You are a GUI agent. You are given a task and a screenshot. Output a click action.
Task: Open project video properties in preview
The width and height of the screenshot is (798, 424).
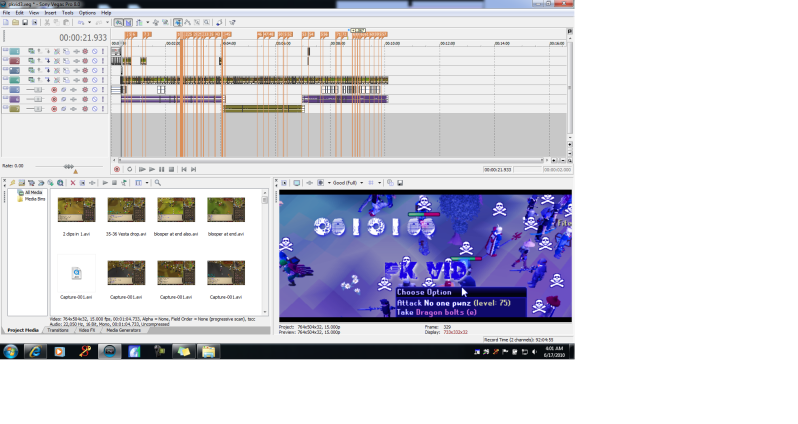(283, 183)
